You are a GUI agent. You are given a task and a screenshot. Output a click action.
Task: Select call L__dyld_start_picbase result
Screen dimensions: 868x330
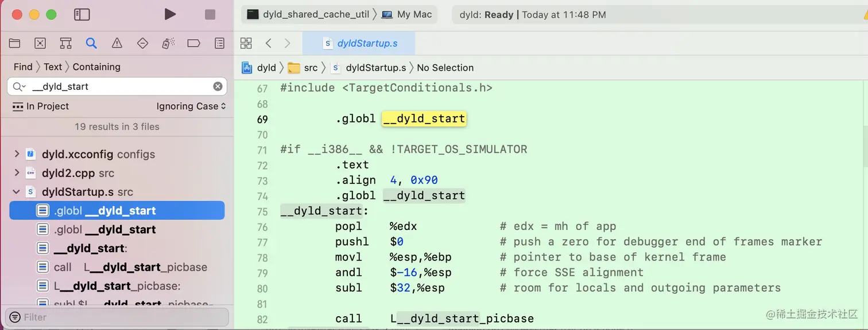117,267
